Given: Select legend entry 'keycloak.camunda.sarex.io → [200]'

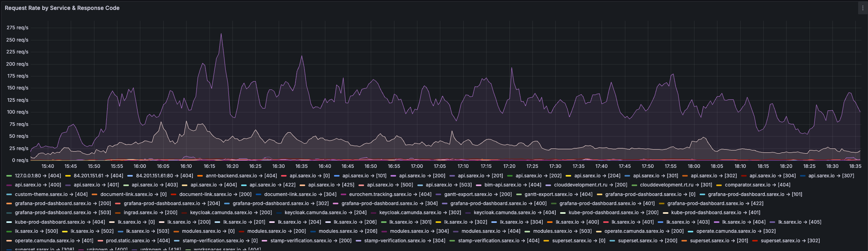Looking at the screenshot, I should click(x=231, y=213).
